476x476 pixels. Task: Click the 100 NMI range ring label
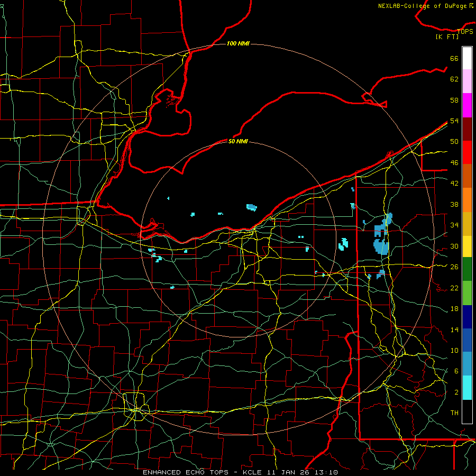tap(238, 44)
